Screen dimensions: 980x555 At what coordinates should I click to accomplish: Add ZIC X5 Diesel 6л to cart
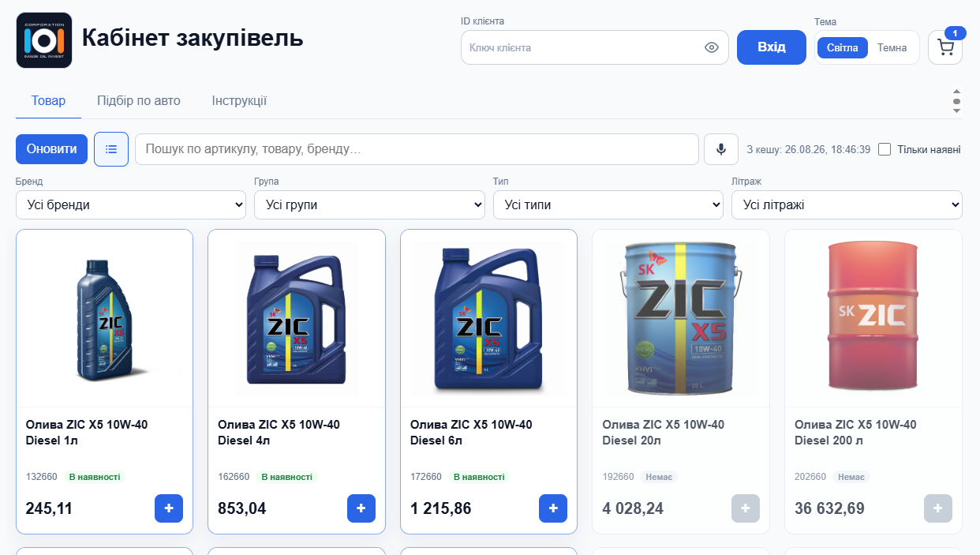tap(553, 508)
